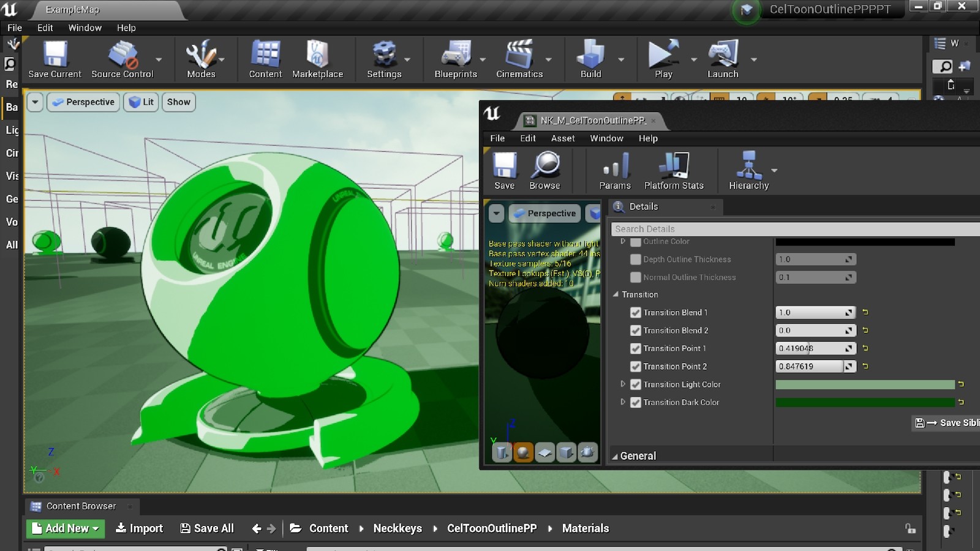Uncheck the Transition Blend 1 parameter
Image resolution: width=980 pixels, height=551 pixels.
636,312
